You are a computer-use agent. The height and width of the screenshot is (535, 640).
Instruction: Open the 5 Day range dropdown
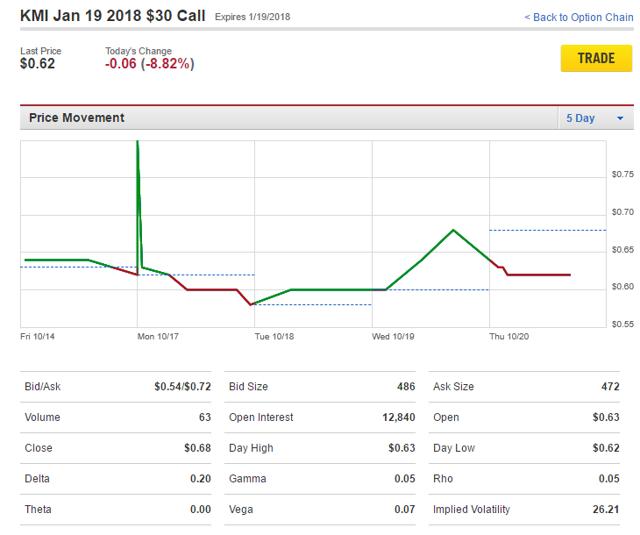pyautogui.click(x=595, y=118)
